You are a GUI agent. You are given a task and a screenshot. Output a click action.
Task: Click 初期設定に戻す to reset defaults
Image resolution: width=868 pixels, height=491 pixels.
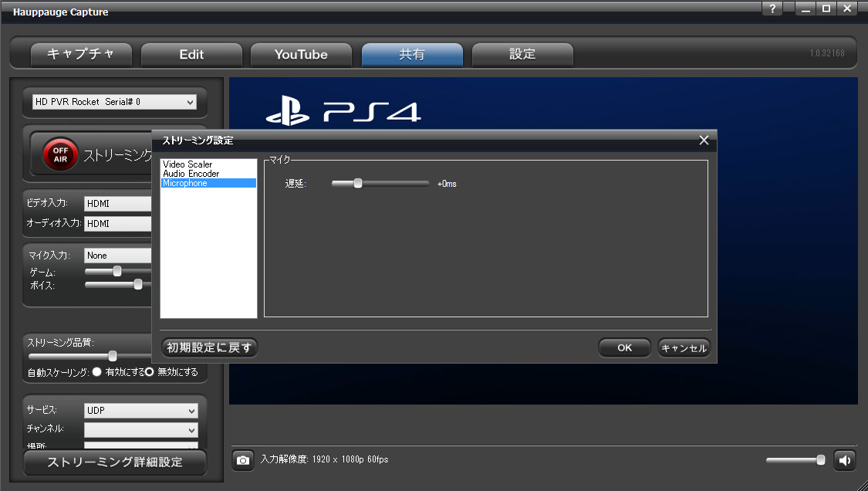209,347
